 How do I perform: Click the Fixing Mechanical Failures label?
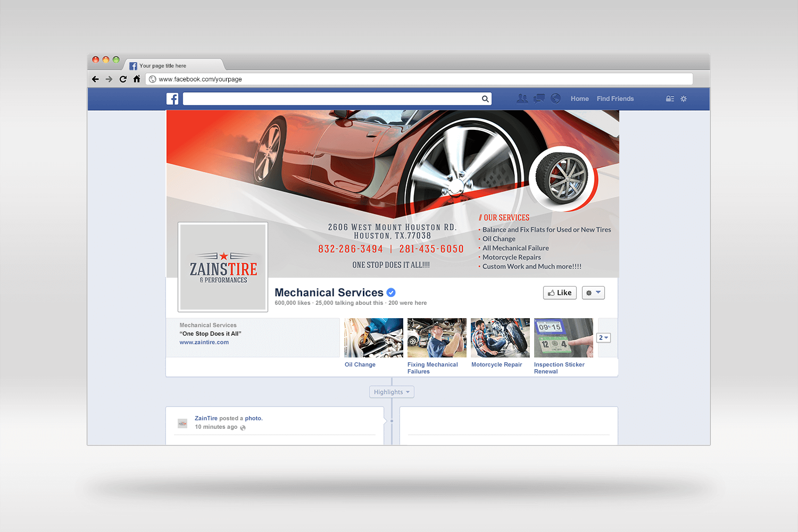point(433,368)
